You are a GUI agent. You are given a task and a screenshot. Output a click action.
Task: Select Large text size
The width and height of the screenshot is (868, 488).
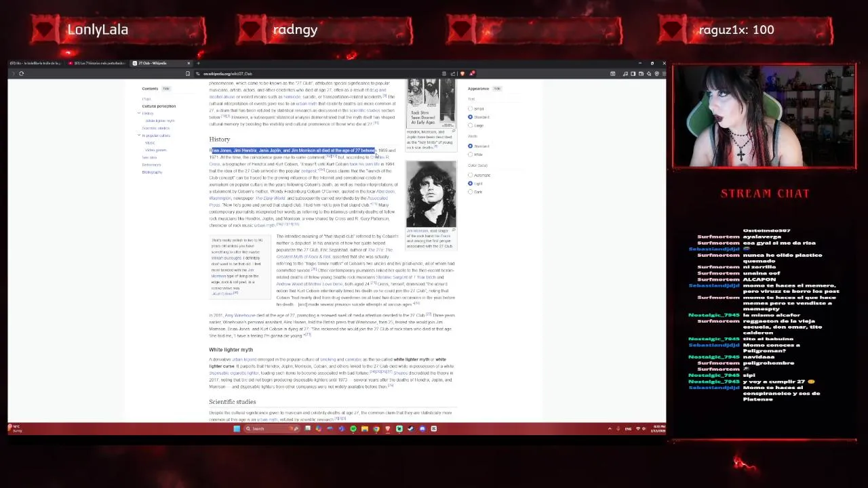coord(470,125)
